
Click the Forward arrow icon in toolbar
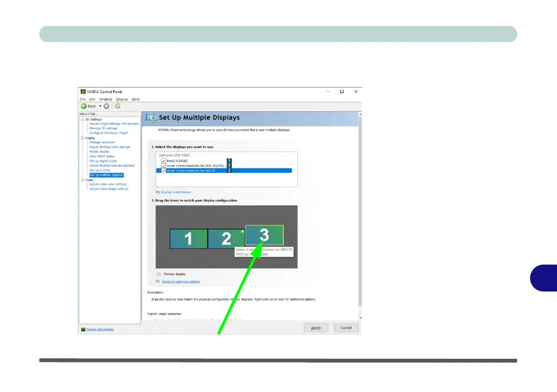[x=106, y=106]
